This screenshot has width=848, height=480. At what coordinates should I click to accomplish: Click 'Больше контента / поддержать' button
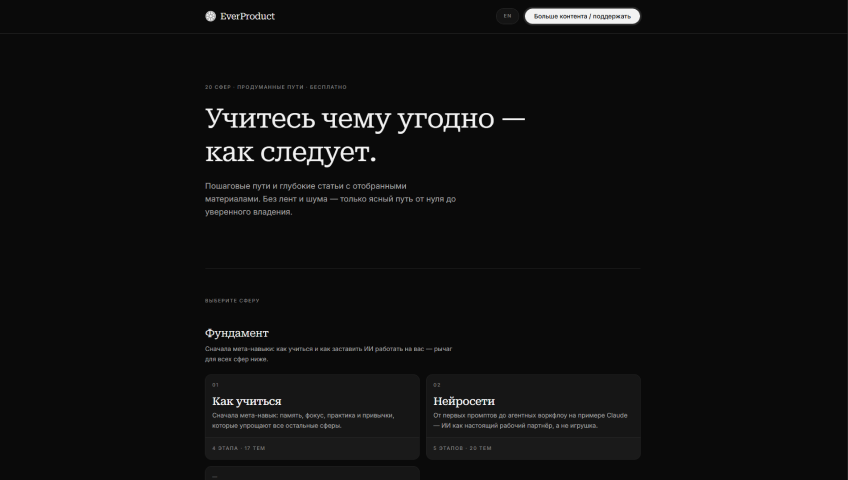tap(582, 16)
